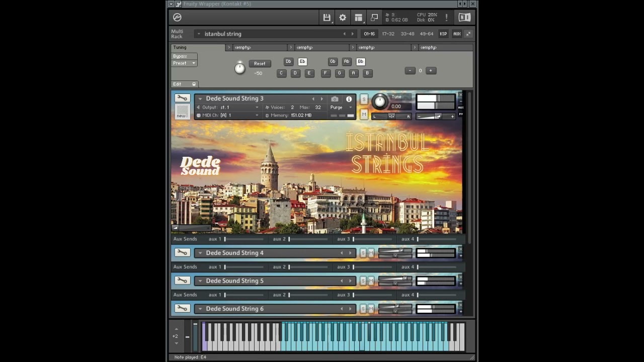644x362 pixels.
Task: Show instrument info with the i icon
Action: click(349, 99)
